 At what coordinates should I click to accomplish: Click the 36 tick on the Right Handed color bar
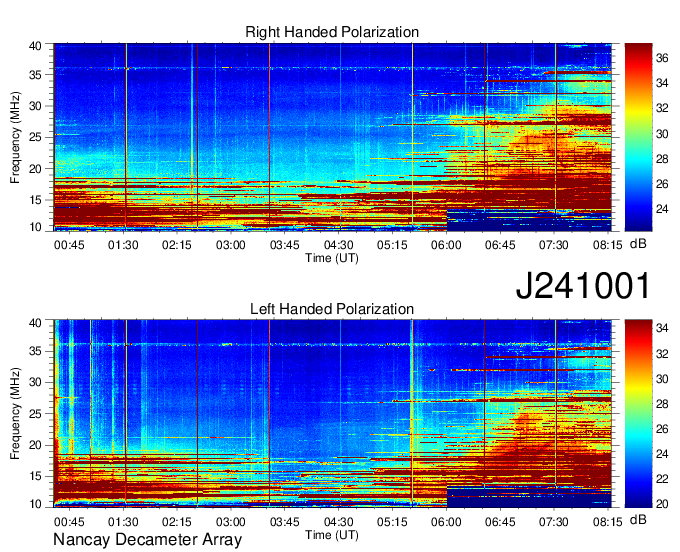click(x=662, y=58)
